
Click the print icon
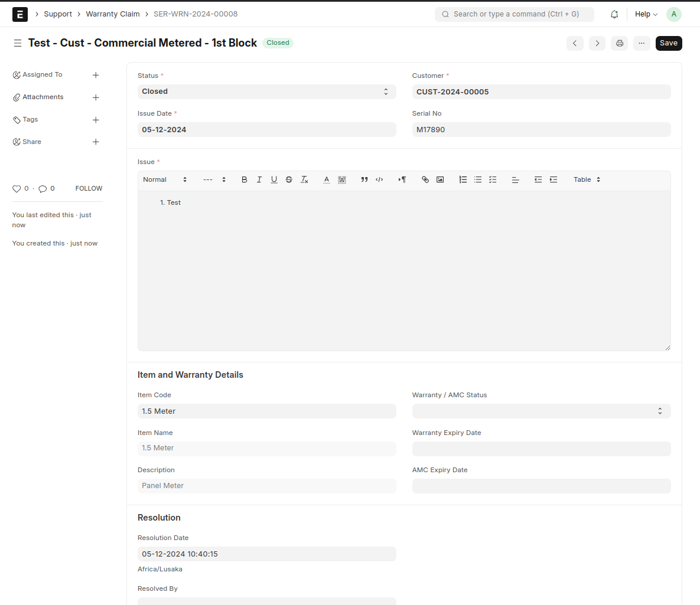click(619, 43)
